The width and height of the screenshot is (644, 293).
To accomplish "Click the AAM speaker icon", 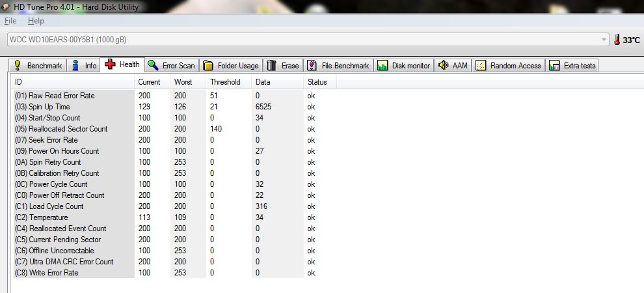I will point(443,65).
